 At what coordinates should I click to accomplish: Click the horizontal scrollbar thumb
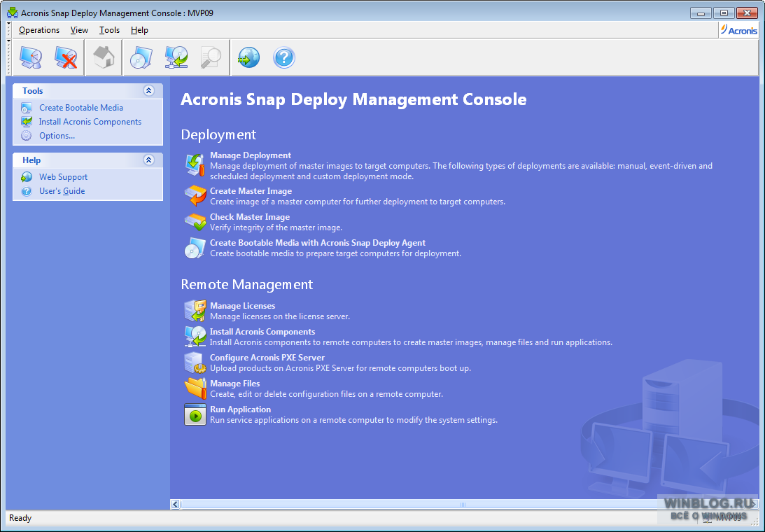pos(463,504)
